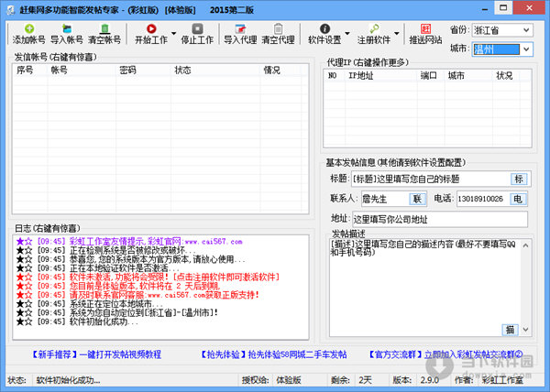Click the 注册软件 register software icon
The width and height of the screenshot is (550, 392).
tap(374, 29)
